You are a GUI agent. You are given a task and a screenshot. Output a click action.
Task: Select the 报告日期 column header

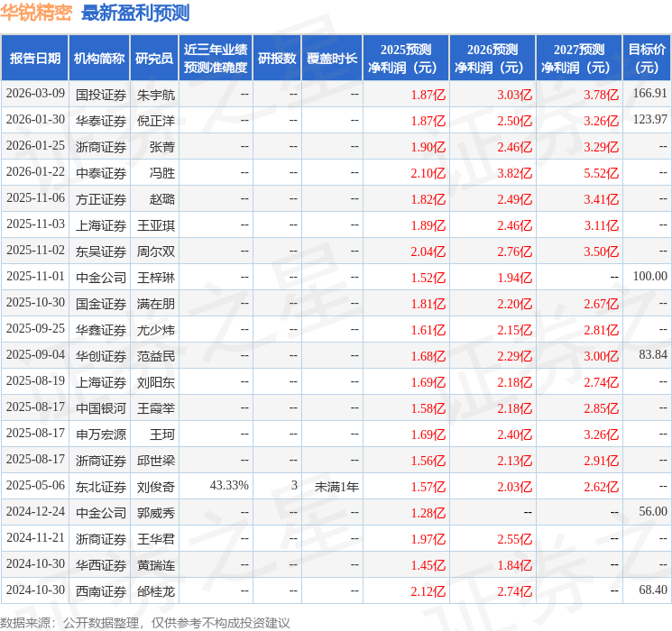[34, 59]
